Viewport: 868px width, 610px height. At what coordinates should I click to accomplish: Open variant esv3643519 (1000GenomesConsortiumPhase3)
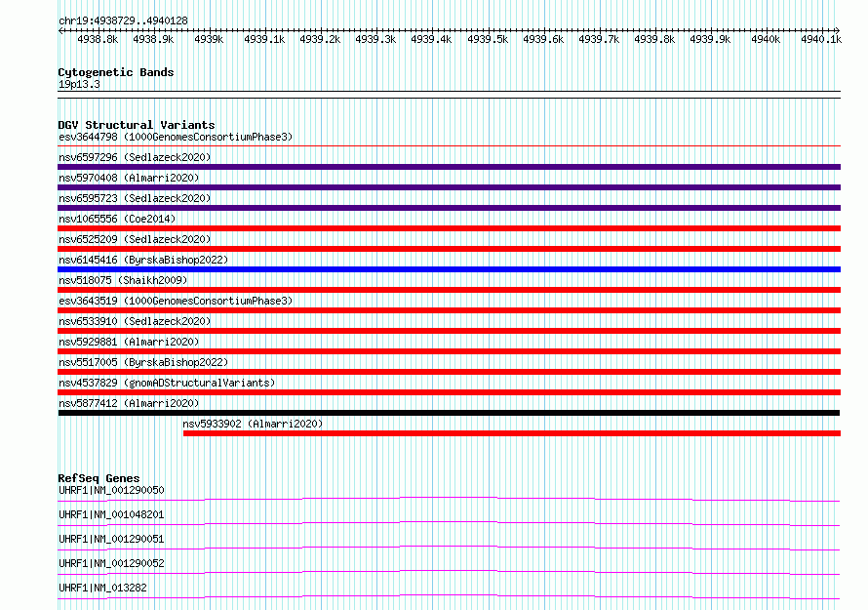tap(176, 301)
